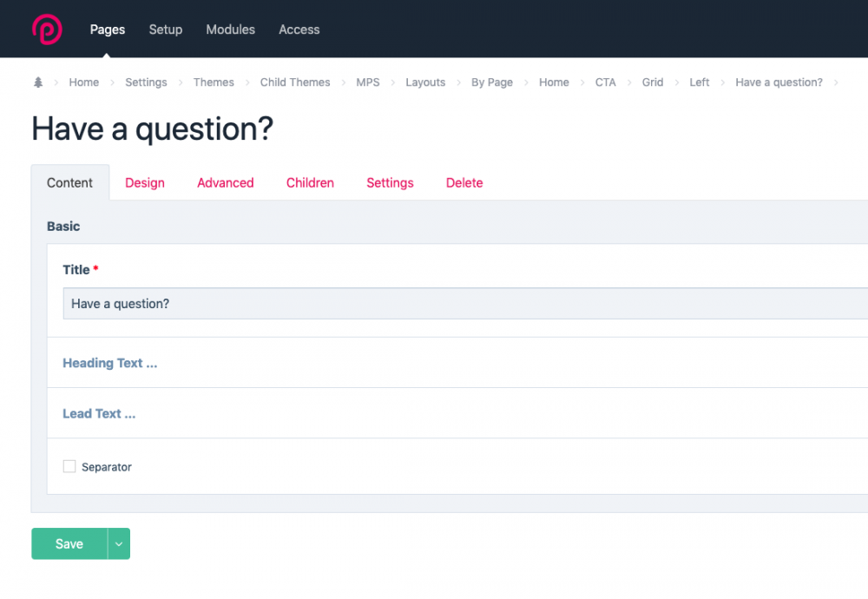Expand the Heading Text field
Screen dimensions: 868x599
(109, 363)
